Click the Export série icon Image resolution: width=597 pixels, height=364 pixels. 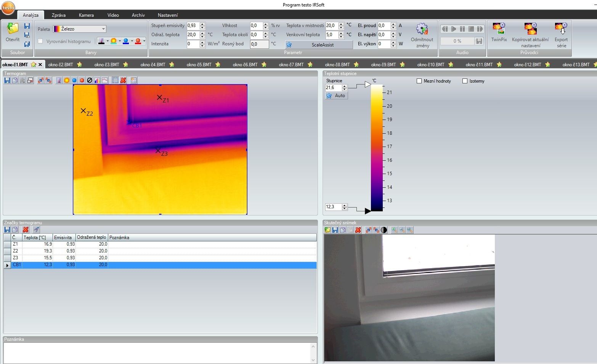[561, 29]
